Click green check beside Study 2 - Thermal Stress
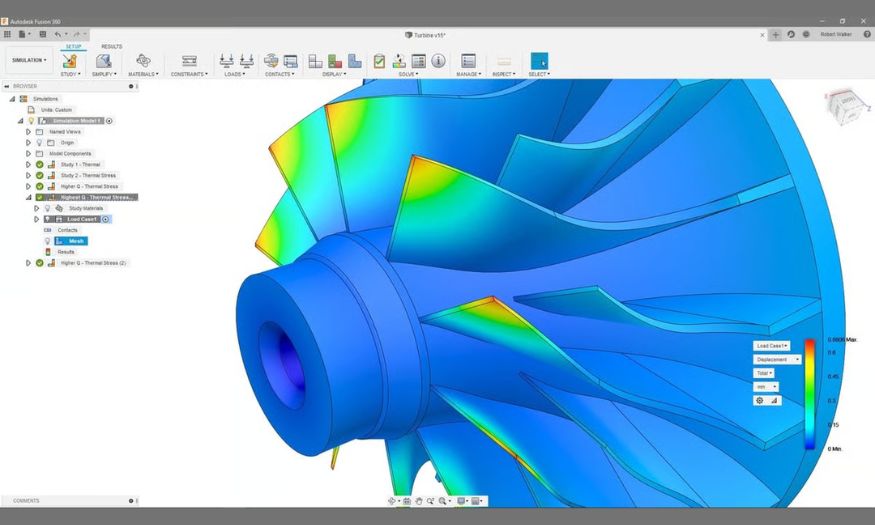The width and height of the screenshot is (875, 525). (40, 175)
